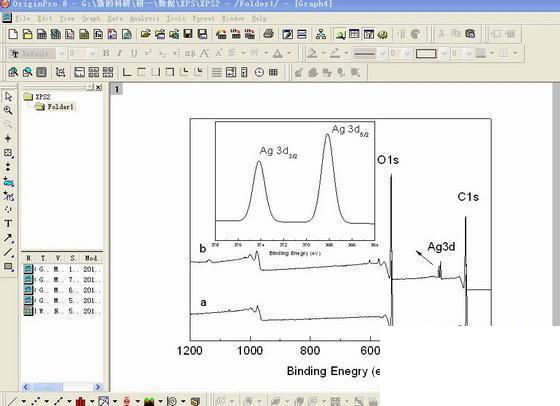
Task: Click the font color A button
Action: coord(278,54)
